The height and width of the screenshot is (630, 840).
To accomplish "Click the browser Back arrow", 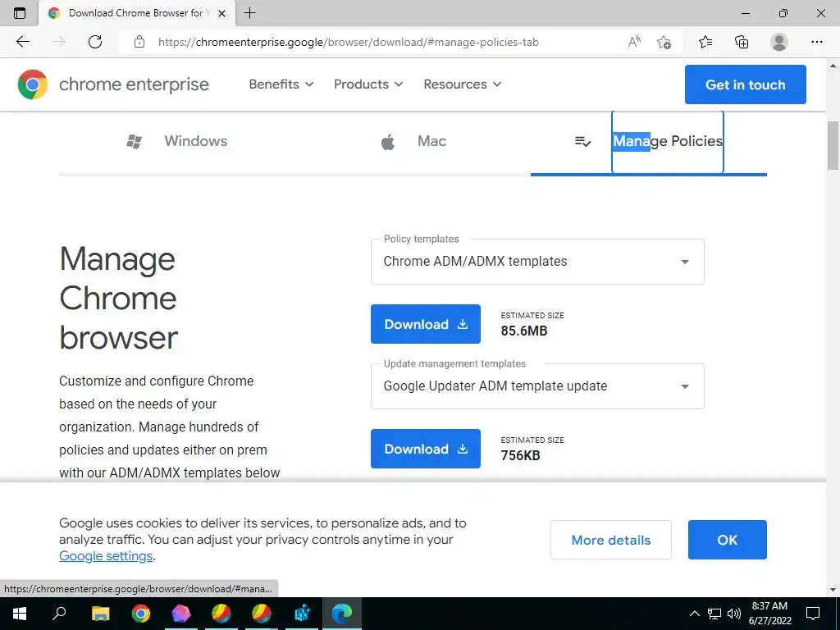I will coord(22,42).
